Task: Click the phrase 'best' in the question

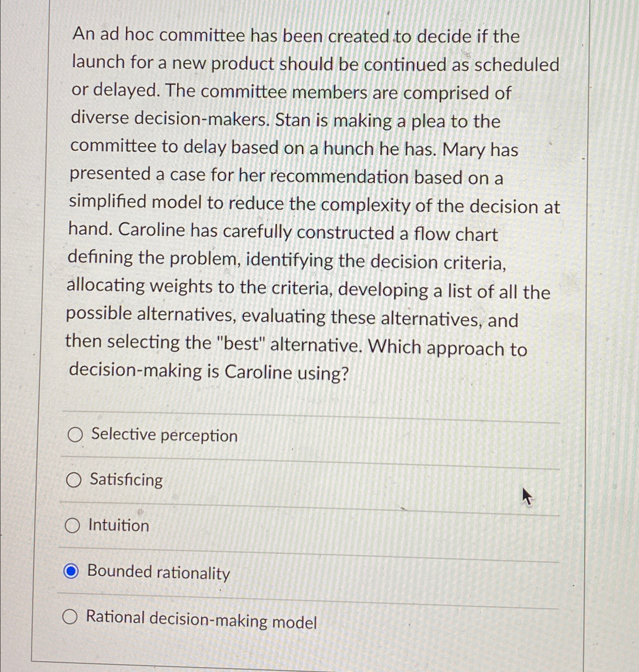Action: point(241,342)
